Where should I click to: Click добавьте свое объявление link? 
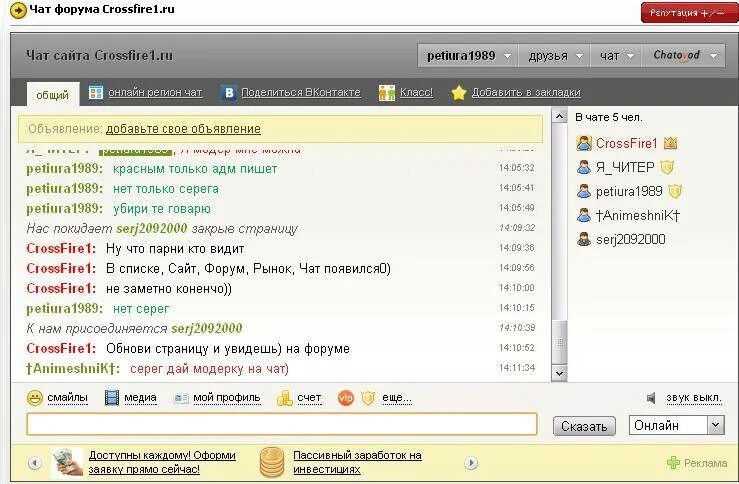pos(183,129)
